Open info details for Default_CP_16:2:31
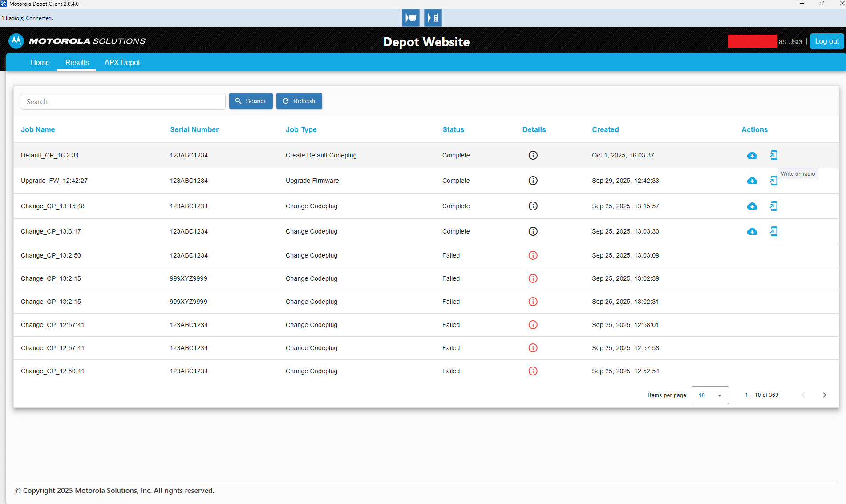Image resolution: width=846 pixels, height=504 pixels. click(x=533, y=155)
